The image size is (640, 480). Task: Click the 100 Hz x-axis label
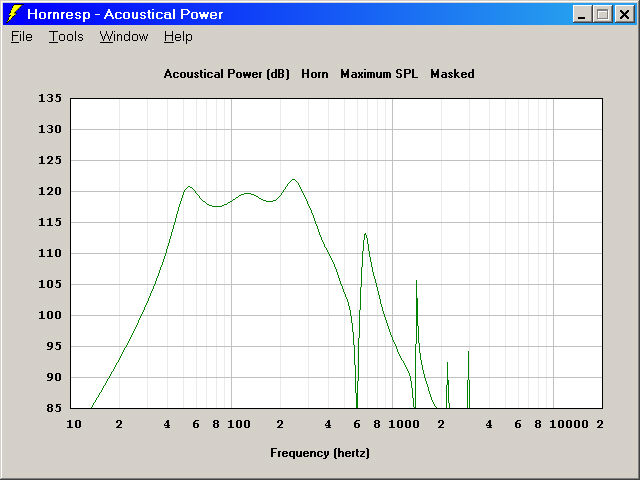(239, 424)
